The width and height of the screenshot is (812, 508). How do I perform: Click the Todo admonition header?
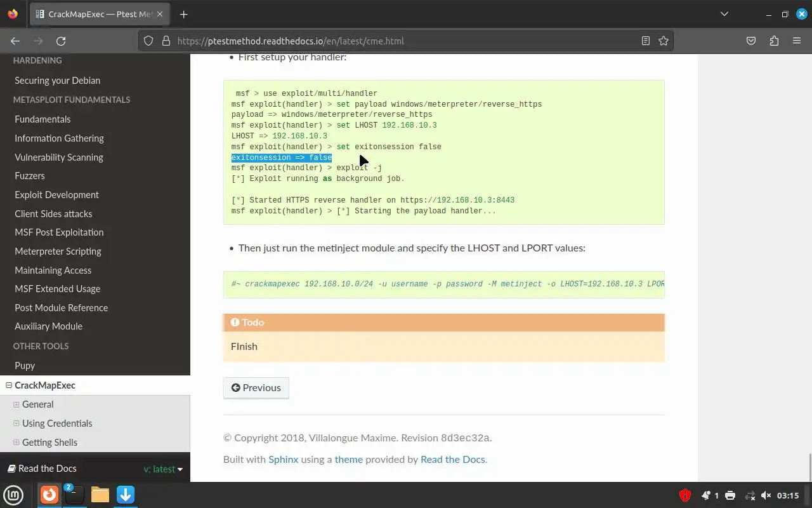point(444,322)
